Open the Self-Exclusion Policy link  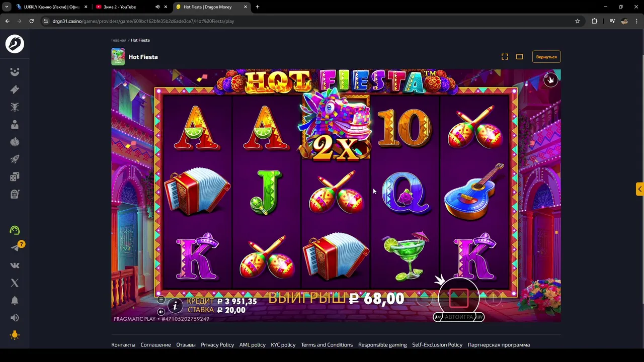tap(437, 345)
